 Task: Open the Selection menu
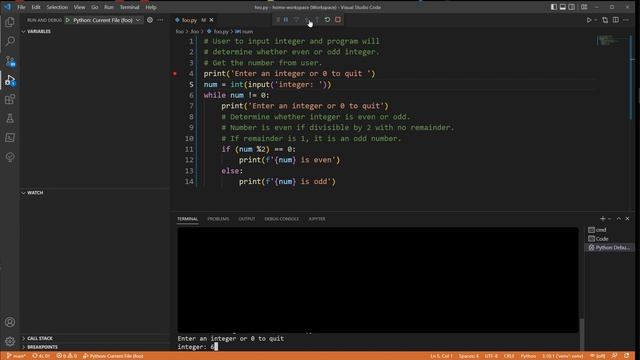pyautogui.click(x=57, y=7)
